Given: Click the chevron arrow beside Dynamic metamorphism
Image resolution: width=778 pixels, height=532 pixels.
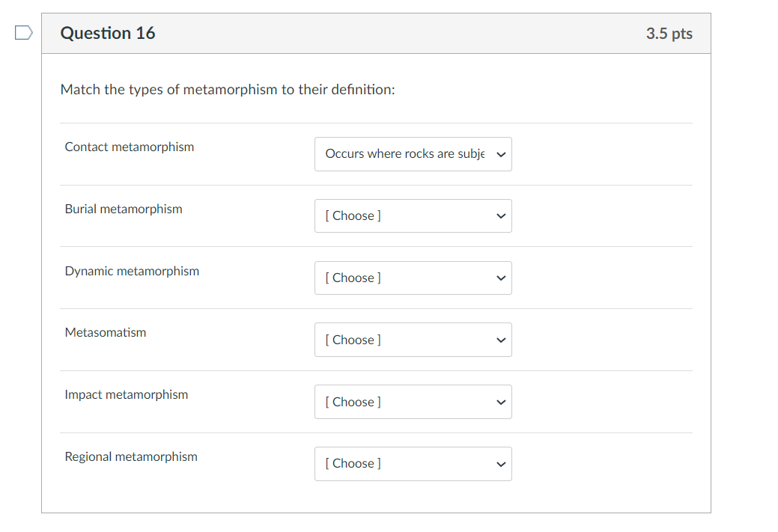Looking at the screenshot, I should [x=501, y=278].
